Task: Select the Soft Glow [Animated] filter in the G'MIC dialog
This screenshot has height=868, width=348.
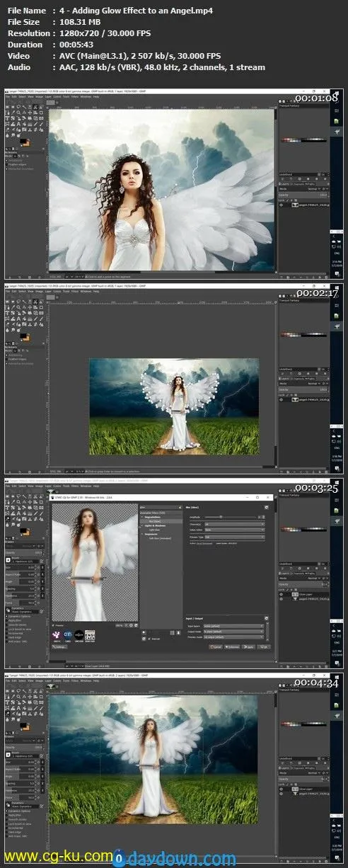Action: click(160, 538)
